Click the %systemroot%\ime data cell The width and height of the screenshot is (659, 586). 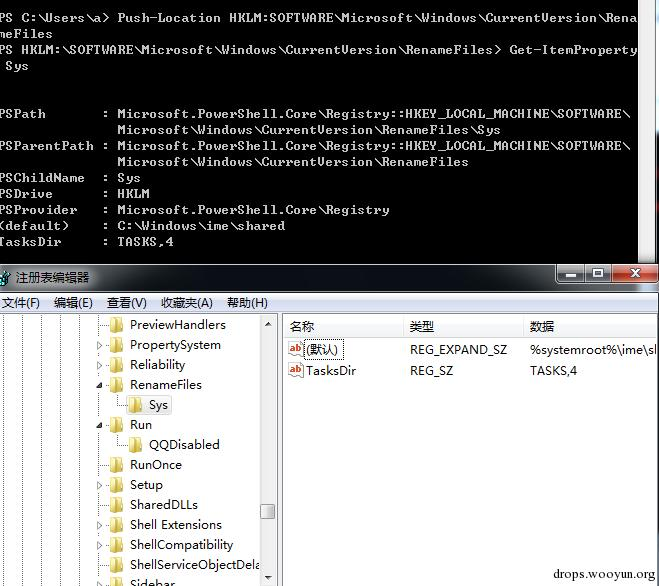coord(593,350)
